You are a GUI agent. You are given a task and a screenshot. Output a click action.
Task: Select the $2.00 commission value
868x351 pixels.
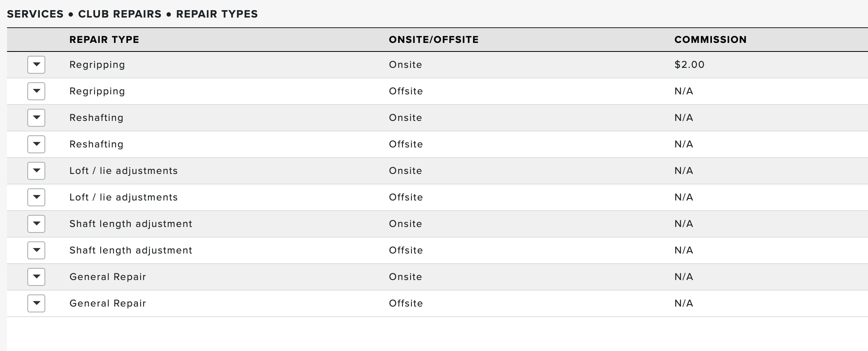point(689,65)
